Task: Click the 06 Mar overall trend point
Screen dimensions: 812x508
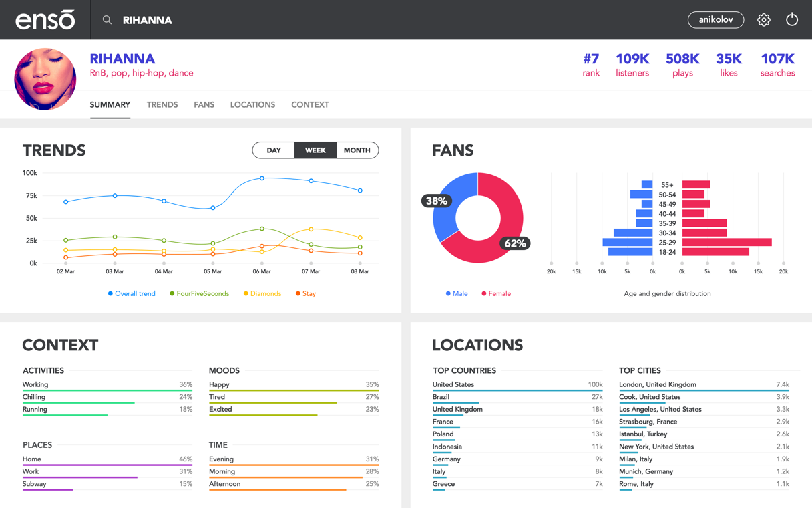Action: click(262, 178)
